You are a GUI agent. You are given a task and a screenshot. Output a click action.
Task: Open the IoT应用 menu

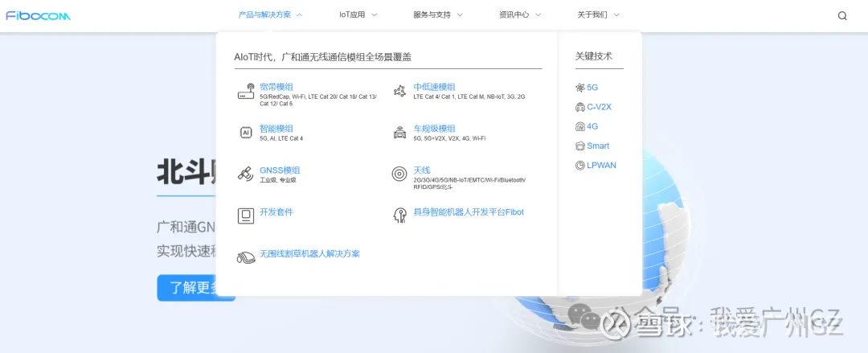[x=352, y=15]
